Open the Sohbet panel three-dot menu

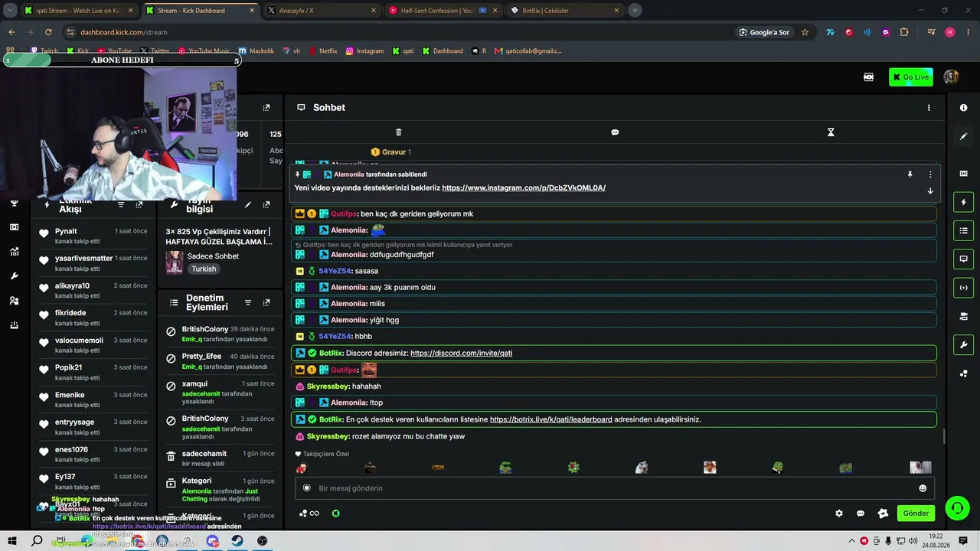coord(929,108)
